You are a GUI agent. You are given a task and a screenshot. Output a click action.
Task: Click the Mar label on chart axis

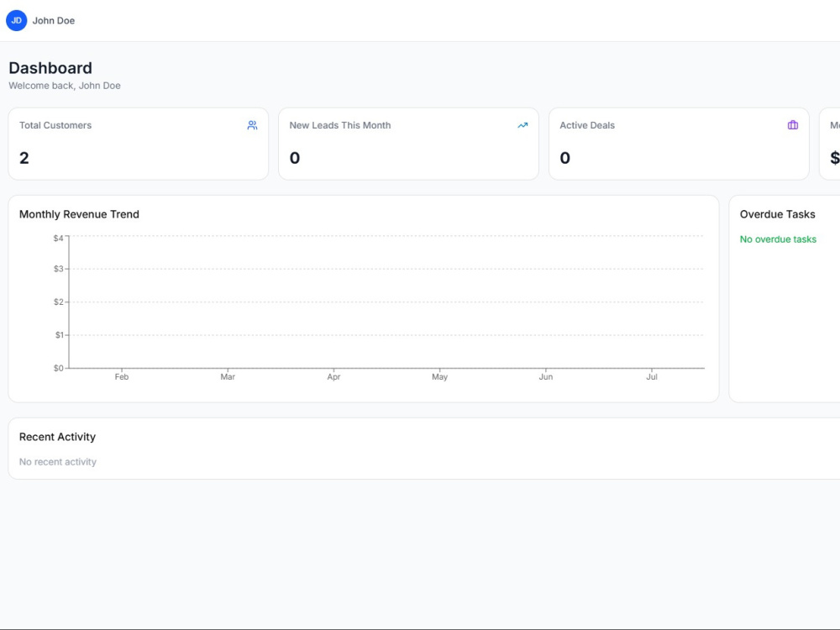click(x=228, y=377)
